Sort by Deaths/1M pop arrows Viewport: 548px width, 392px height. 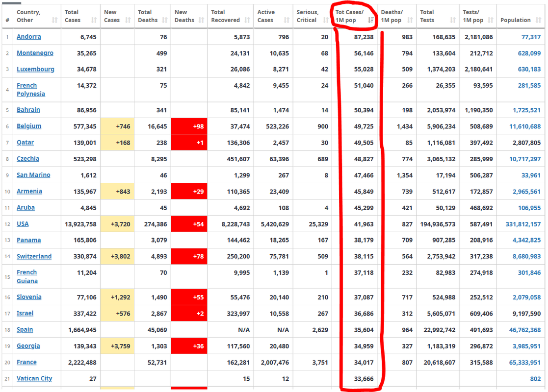pos(410,20)
